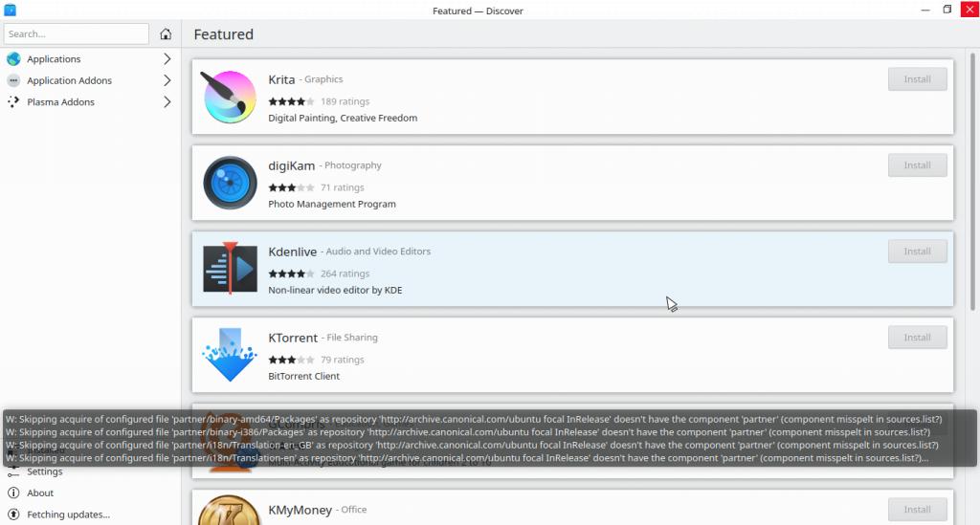Open the Krita app icon

pyautogui.click(x=229, y=97)
